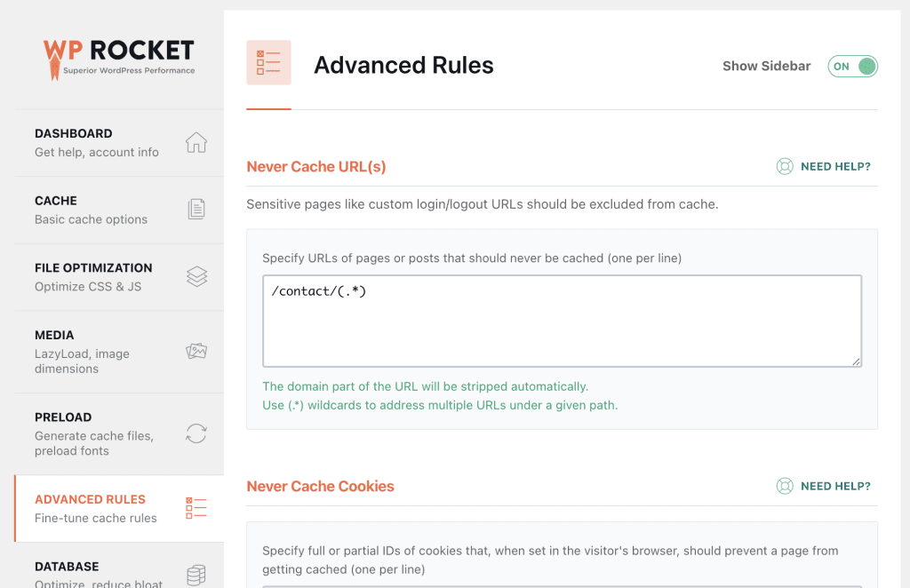Click the WP Rocket logo
Viewport: 910px width, 588px height.
click(119, 60)
